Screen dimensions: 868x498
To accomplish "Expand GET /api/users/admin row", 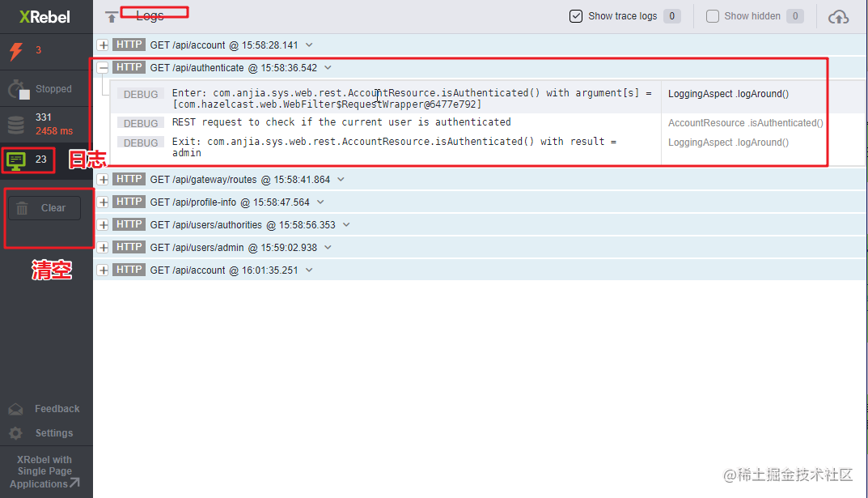I will point(103,248).
